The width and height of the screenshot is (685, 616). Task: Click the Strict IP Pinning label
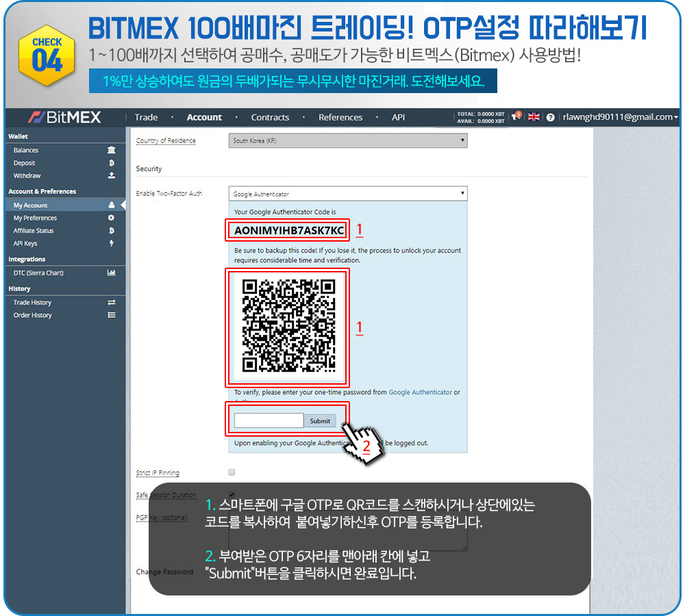158,472
